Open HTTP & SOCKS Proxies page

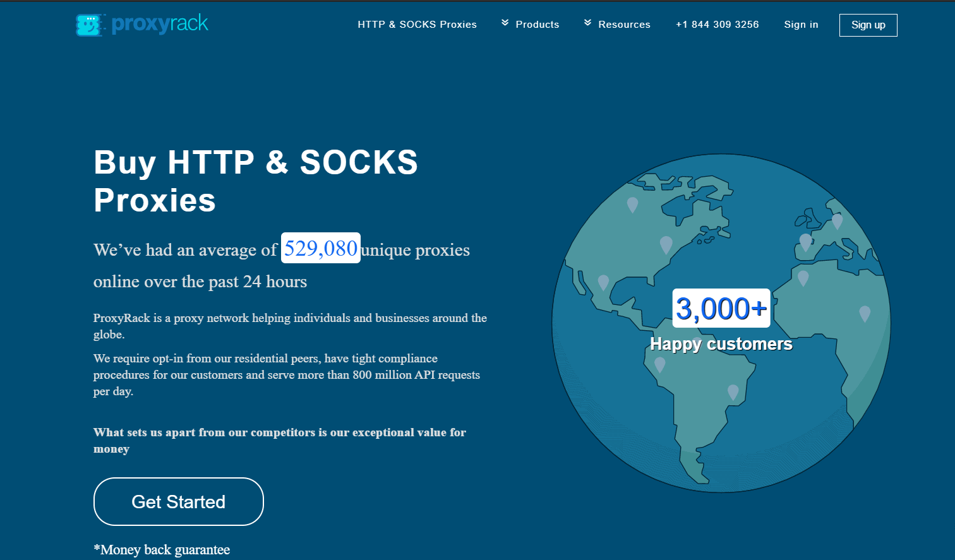[417, 25]
